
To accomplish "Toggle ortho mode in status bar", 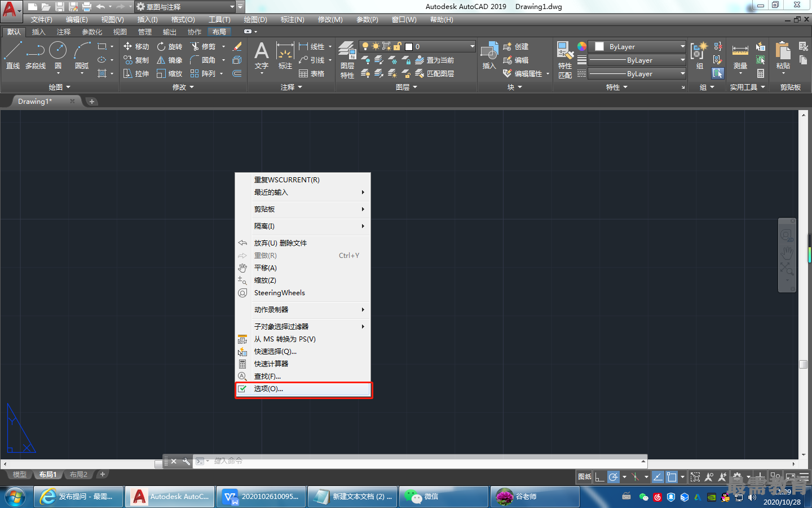I will [599, 477].
